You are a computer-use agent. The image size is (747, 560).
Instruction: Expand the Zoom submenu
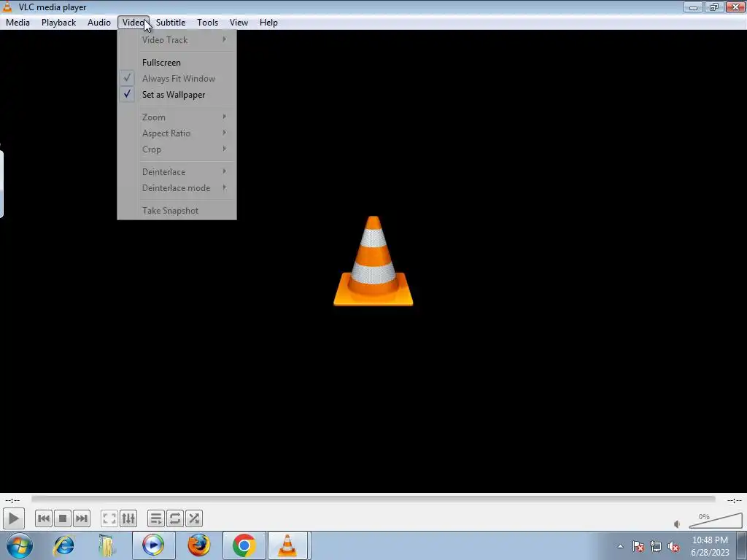point(177,117)
